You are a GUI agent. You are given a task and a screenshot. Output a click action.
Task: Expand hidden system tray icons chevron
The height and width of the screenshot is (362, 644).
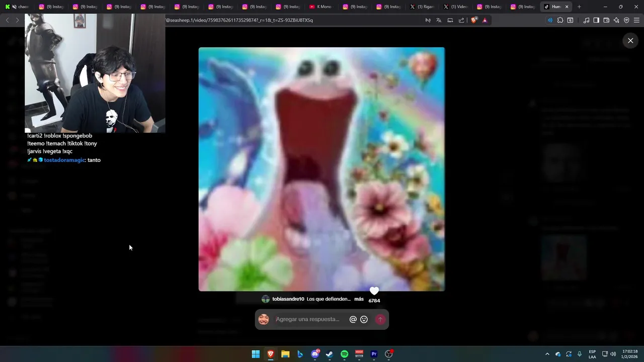[547, 354]
